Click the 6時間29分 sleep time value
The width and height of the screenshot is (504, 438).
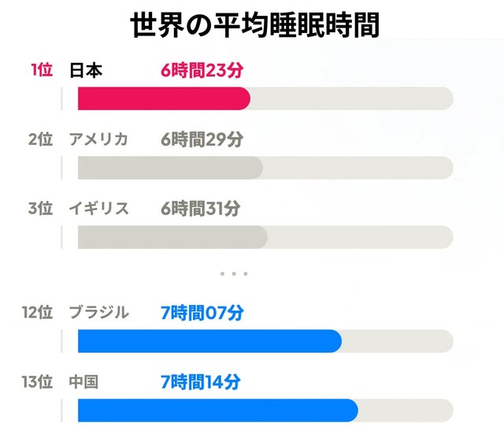(202, 139)
